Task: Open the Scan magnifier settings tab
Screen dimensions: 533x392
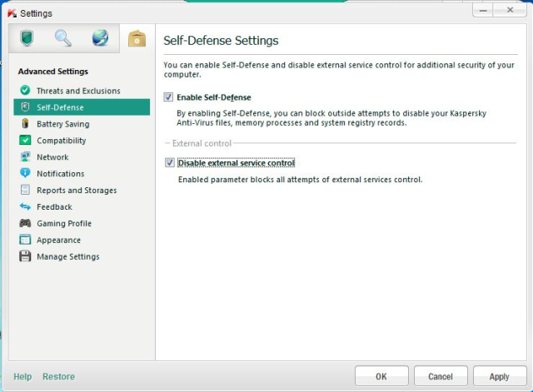Action: coord(62,37)
